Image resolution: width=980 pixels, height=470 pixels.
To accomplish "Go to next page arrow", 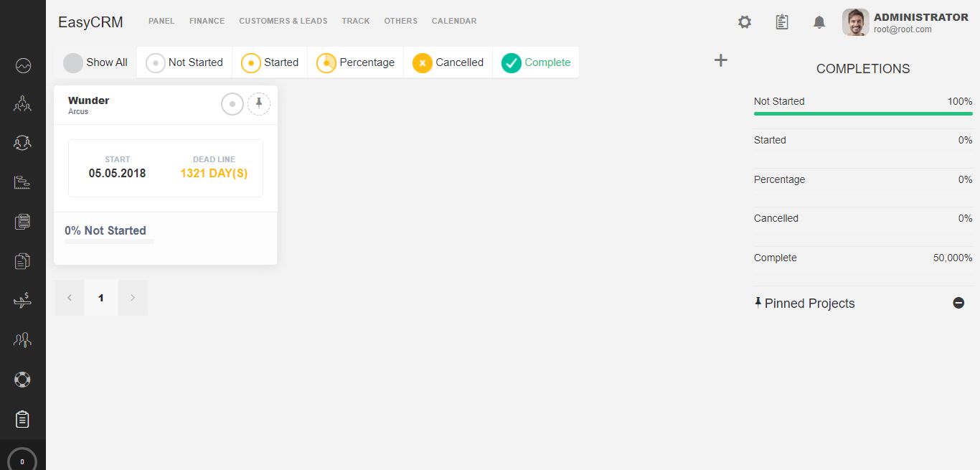I will [x=133, y=298].
